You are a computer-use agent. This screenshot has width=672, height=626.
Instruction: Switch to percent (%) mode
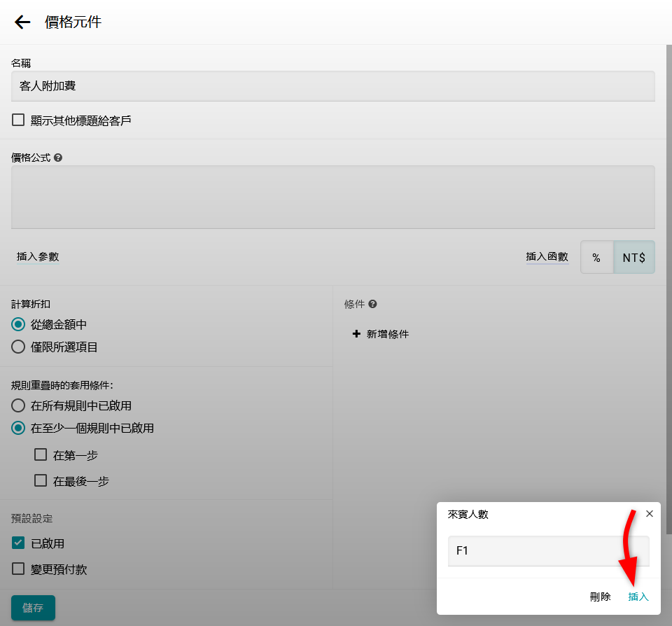coord(596,258)
